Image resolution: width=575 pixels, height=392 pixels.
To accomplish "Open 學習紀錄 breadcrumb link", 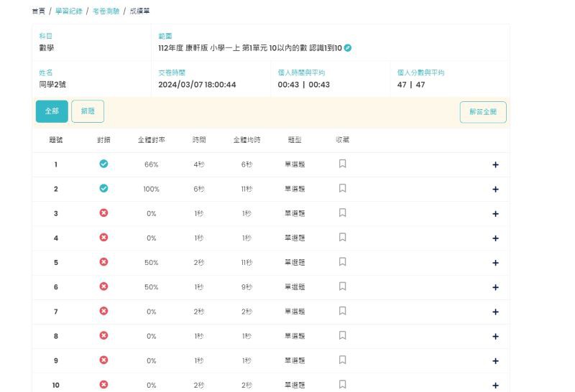I will coord(68,11).
